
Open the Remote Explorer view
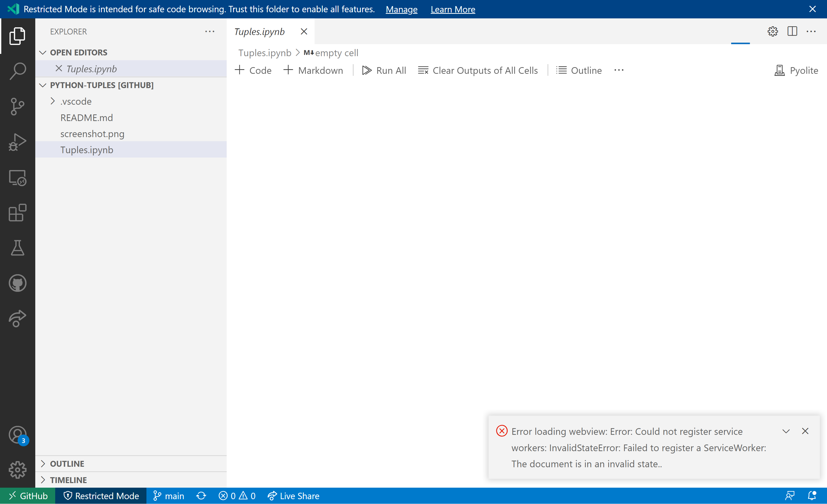point(17,178)
